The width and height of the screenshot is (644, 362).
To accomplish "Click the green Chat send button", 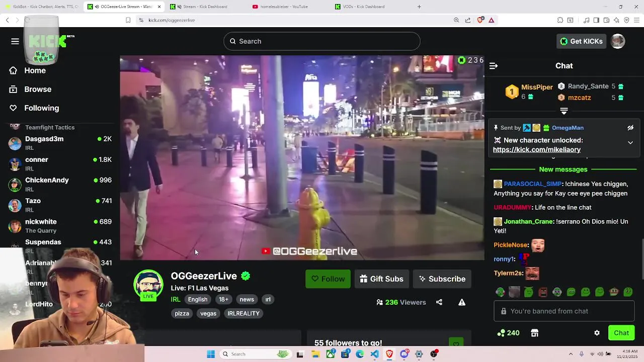I will click(621, 333).
